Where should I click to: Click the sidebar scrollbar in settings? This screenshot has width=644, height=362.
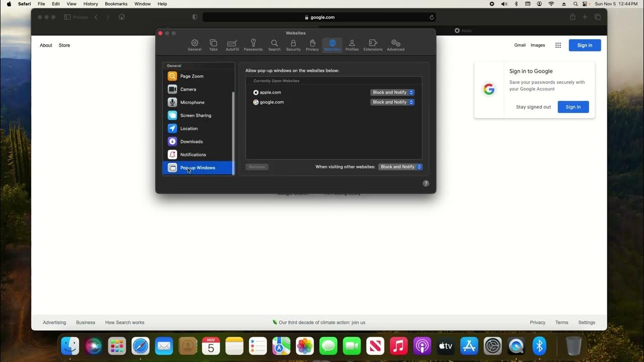(x=233, y=133)
